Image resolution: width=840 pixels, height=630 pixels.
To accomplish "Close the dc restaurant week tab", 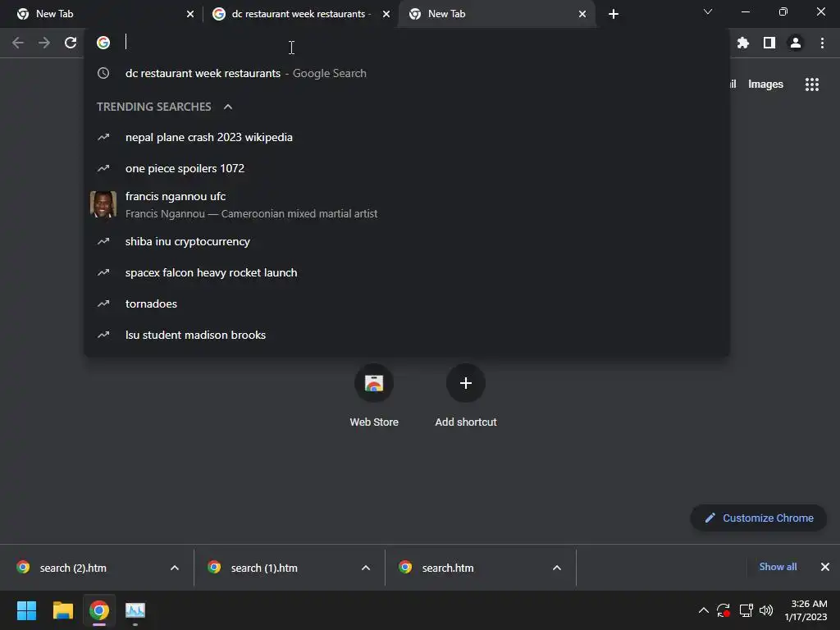I will point(386,14).
